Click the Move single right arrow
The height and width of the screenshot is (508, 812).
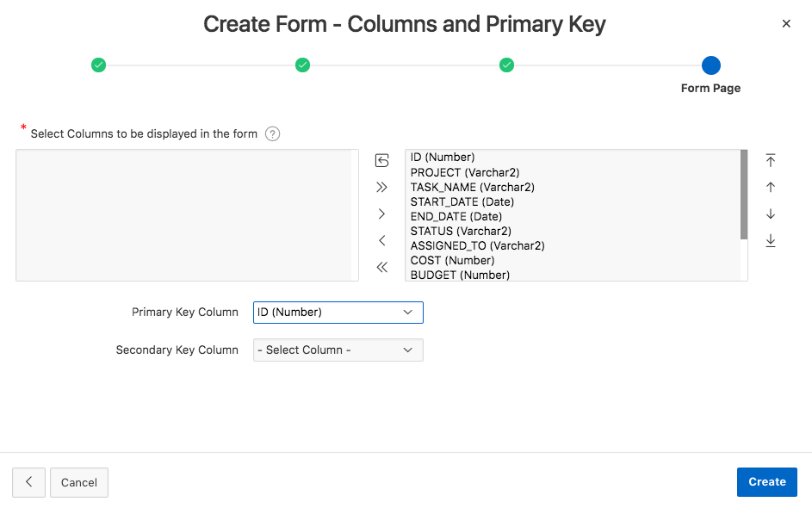pos(382,214)
